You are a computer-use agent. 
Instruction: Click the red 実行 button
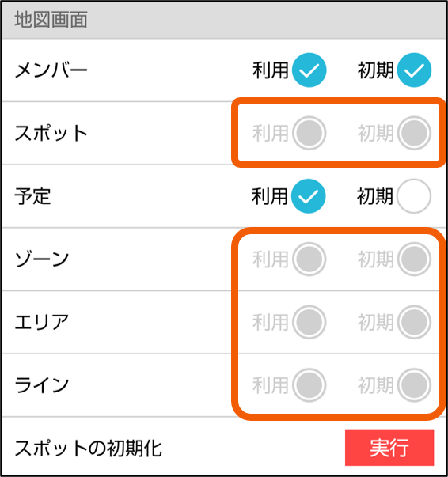[x=389, y=448]
